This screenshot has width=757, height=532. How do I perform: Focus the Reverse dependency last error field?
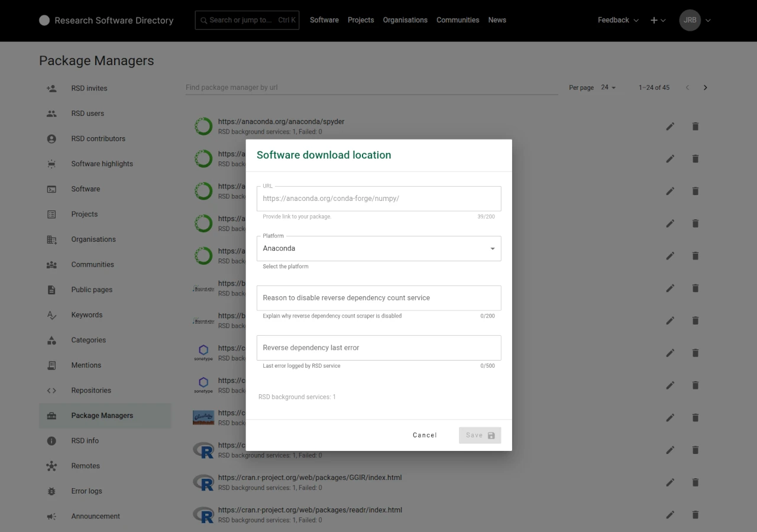[x=378, y=348]
